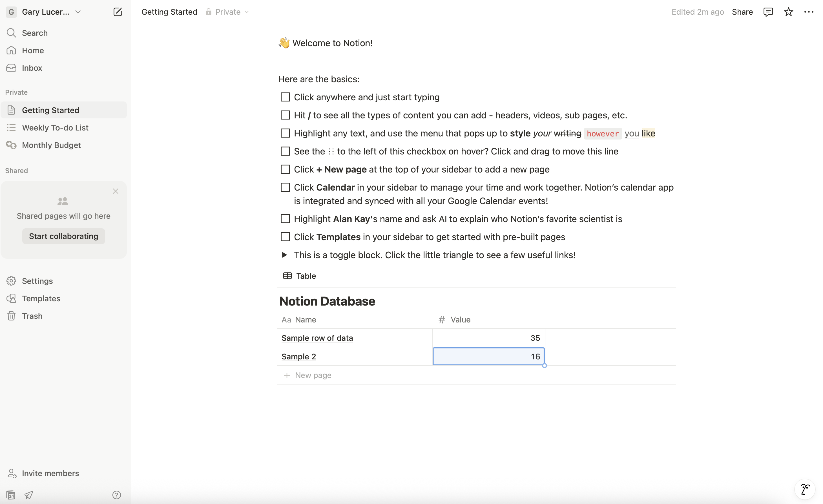The height and width of the screenshot is (504, 823).
Task: Click the 'Welcome to Notion!' text
Action: pos(332,43)
